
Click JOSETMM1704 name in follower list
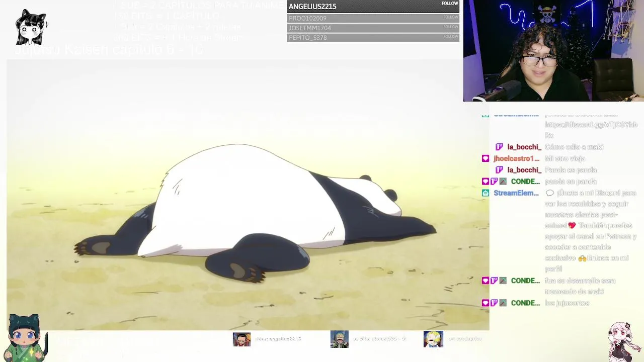coord(310,28)
